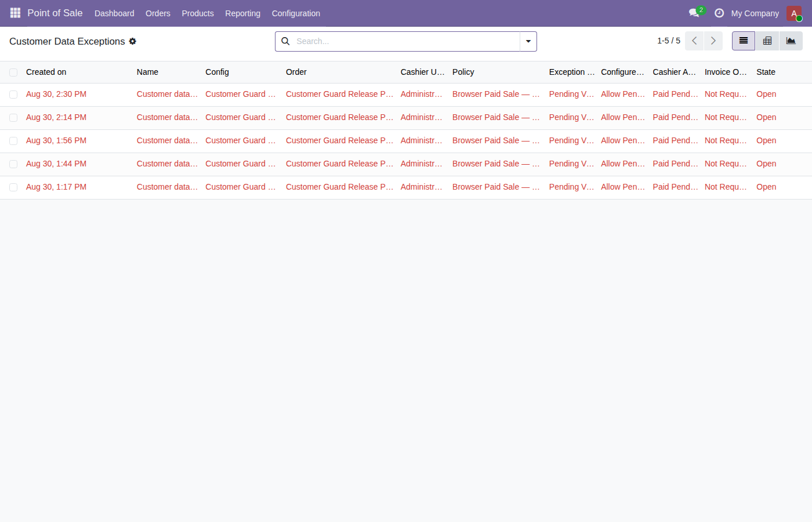Open the apps grid home menu
Viewport: 812px width, 522px height.
coord(15,13)
